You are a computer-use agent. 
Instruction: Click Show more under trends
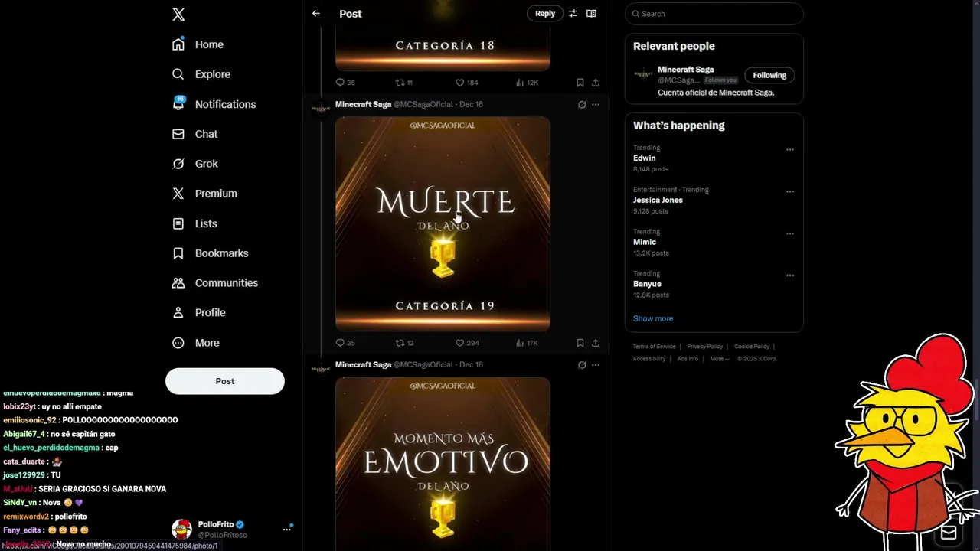tap(653, 318)
